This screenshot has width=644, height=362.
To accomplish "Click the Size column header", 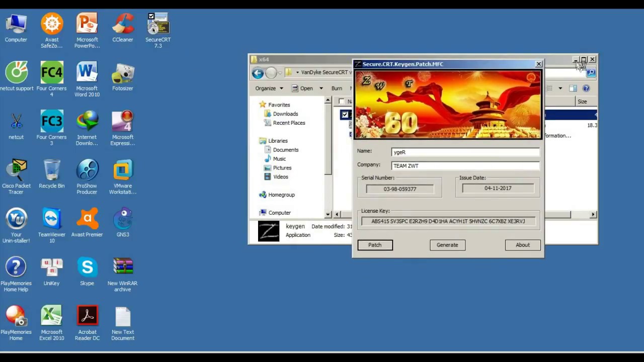I will click(x=586, y=102).
